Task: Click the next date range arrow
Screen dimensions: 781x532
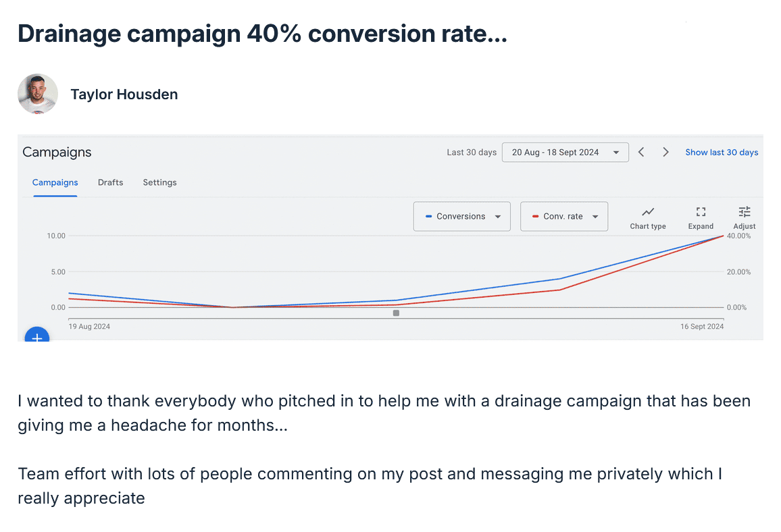Action: (x=665, y=152)
